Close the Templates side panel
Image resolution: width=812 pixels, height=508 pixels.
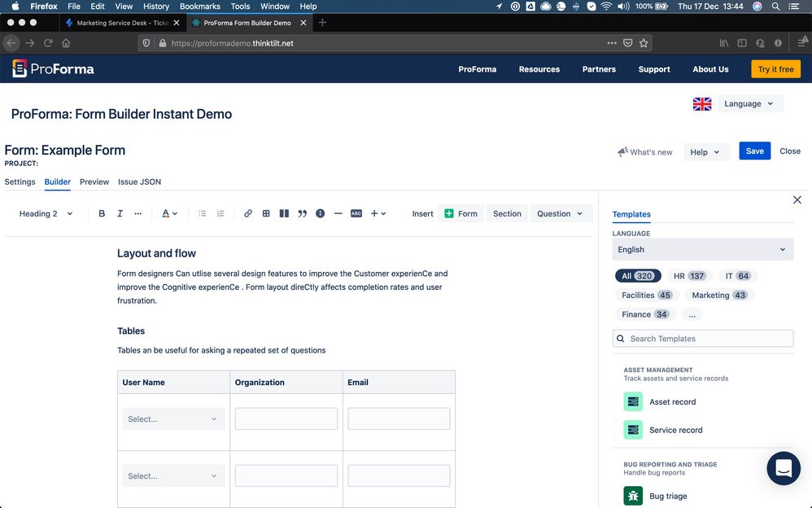tap(797, 200)
